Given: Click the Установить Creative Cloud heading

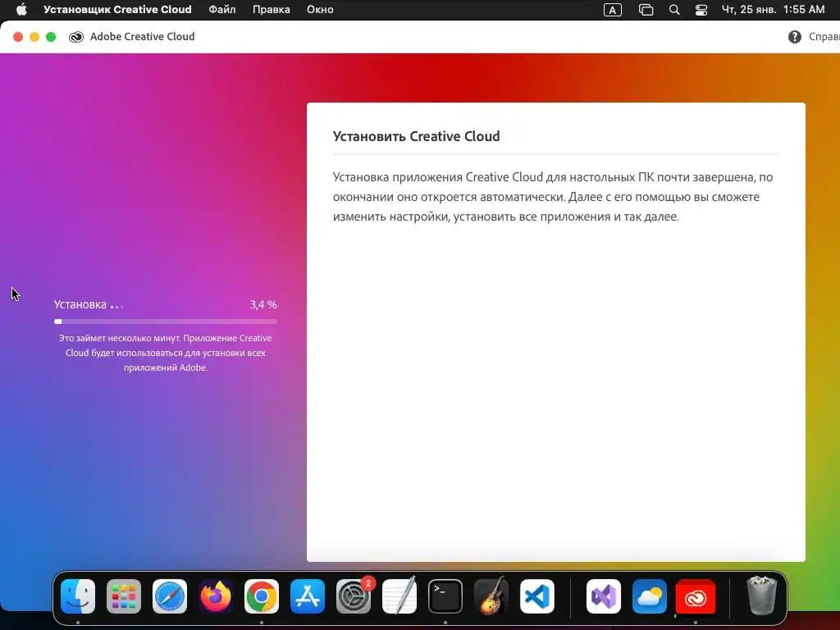Looking at the screenshot, I should [416, 136].
